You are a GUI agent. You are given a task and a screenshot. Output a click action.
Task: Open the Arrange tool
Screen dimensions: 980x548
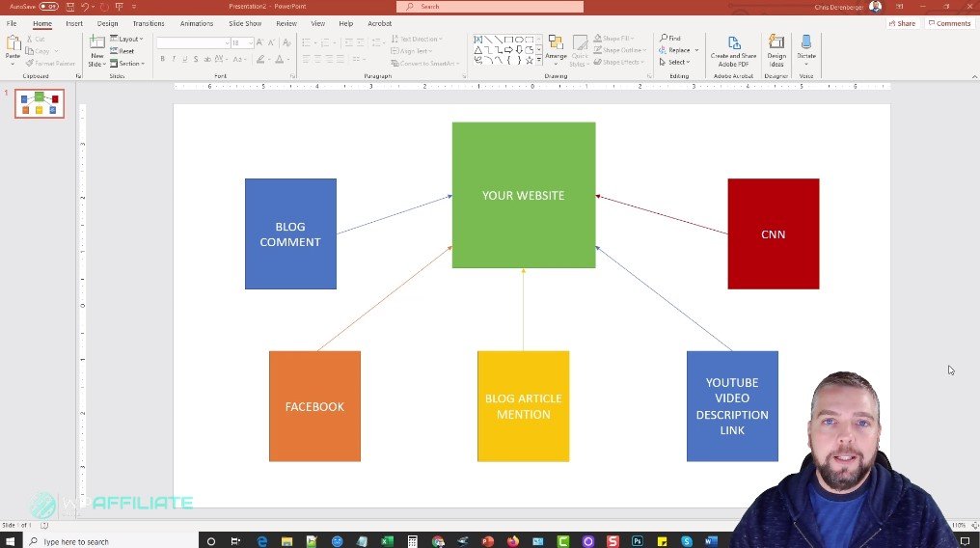[556, 48]
